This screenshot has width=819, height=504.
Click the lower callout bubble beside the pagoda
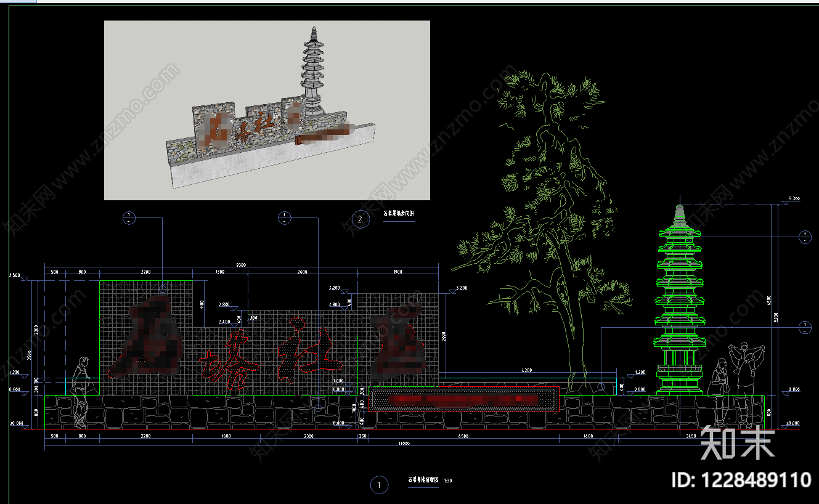[805, 328]
